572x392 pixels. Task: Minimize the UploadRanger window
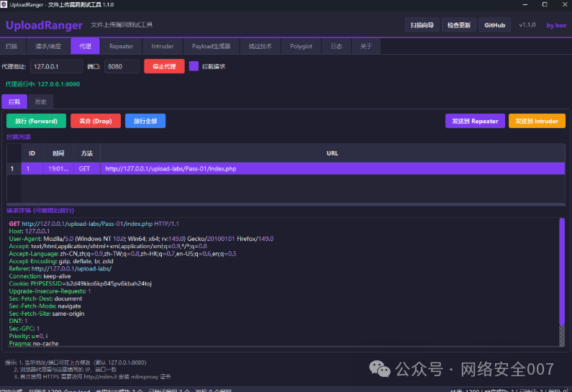[525, 4]
